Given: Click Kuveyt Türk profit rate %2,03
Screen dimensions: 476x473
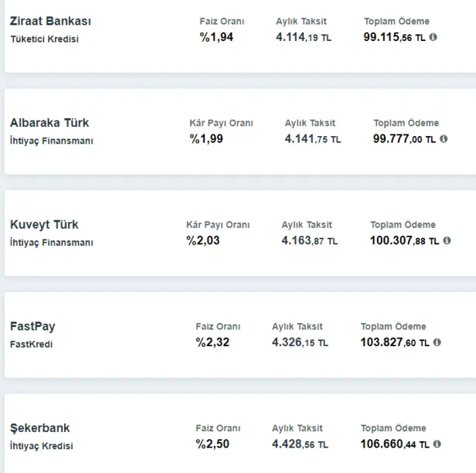Looking at the screenshot, I should click(x=203, y=240).
